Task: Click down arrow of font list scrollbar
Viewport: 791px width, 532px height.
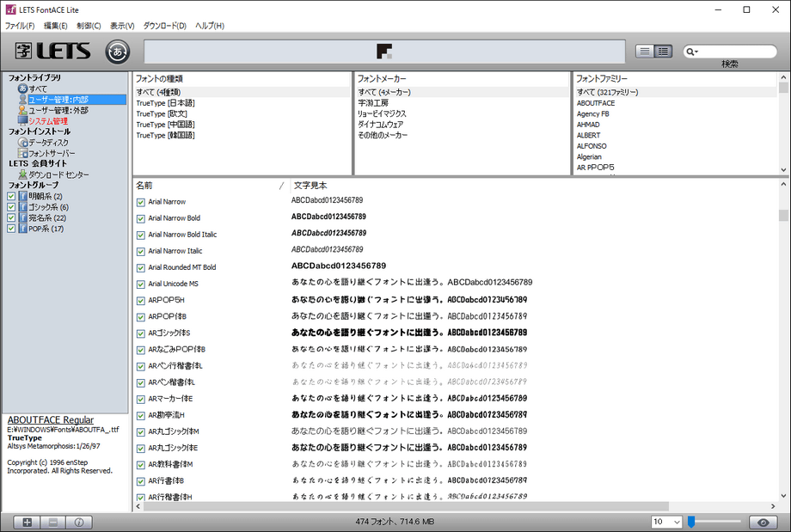Action: click(783, 496)
